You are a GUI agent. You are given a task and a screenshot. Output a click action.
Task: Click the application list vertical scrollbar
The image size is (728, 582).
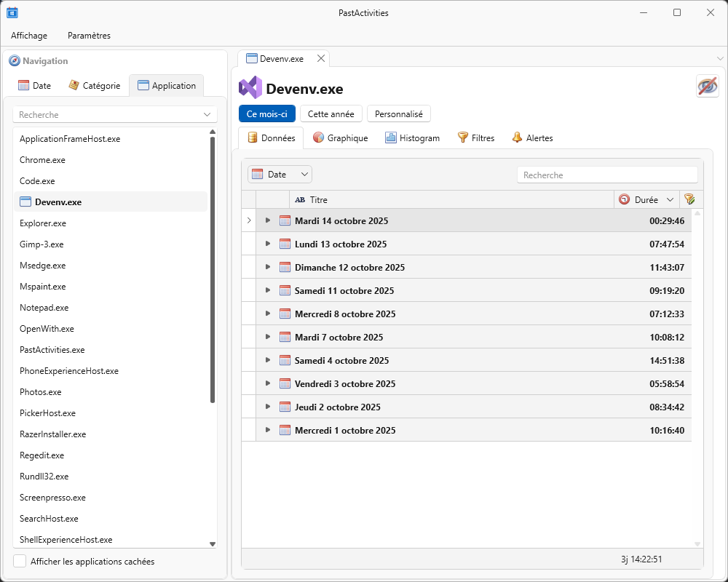(x=213, y=269)
